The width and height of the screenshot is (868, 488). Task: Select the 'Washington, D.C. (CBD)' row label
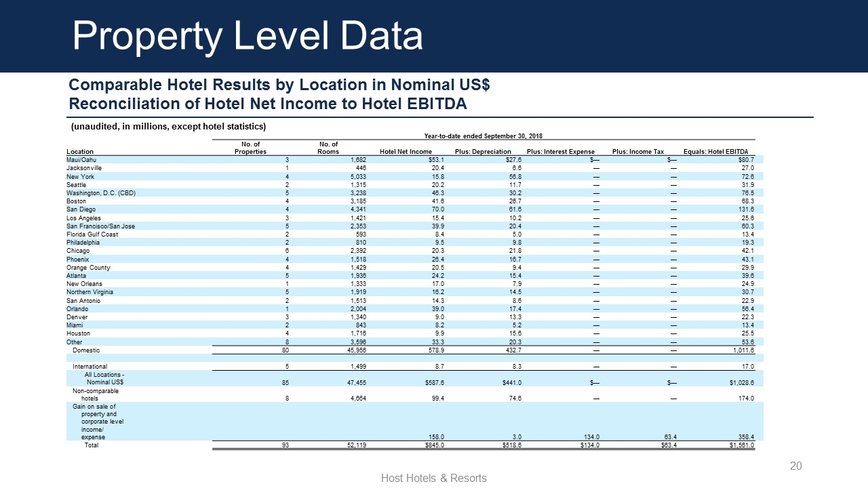coord(101,192)
